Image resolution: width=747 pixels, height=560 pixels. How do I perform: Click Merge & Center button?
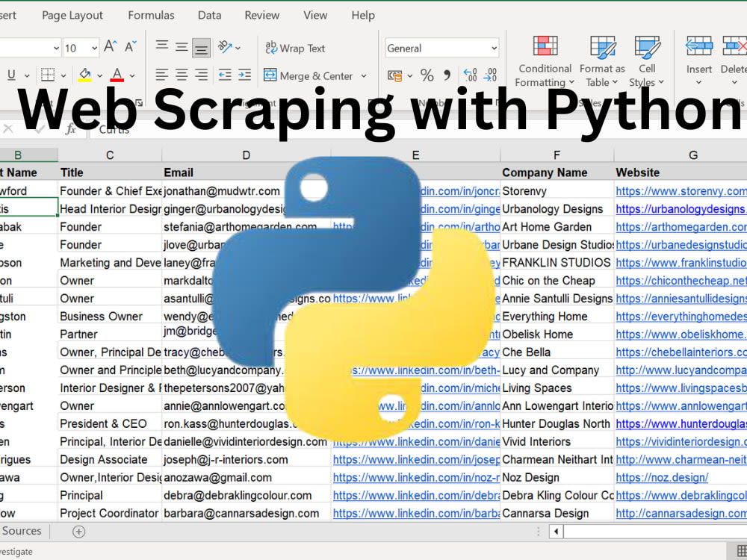click(x=309, y=75)
